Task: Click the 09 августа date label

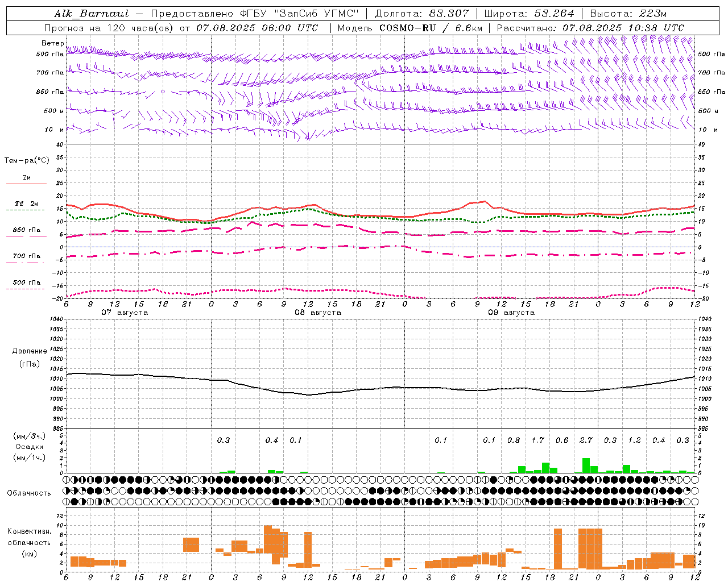Action: (511, 313)
